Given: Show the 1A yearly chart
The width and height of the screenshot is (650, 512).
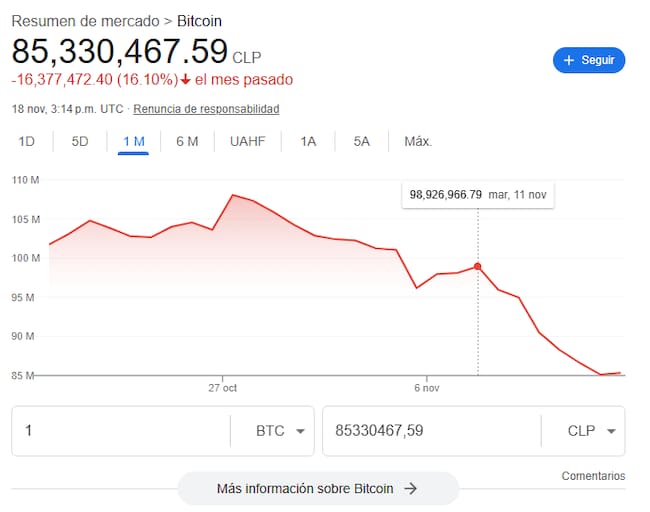Looking at the screenshot, I should coord(308,141).
